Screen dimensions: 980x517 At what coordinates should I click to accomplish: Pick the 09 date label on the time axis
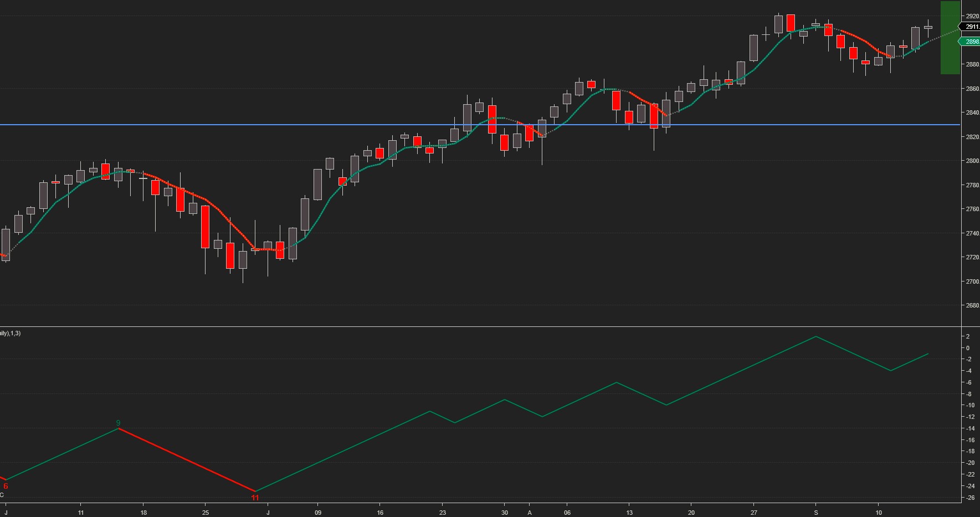tap(318, 513)
